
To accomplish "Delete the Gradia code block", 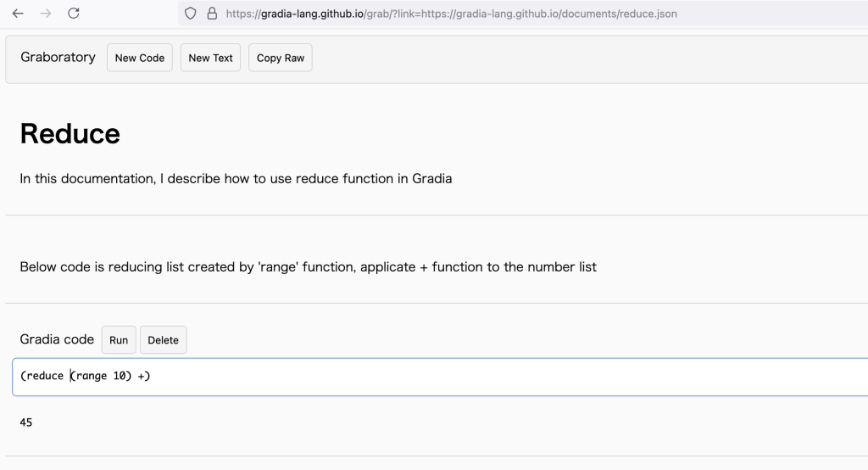I will 164,339.
